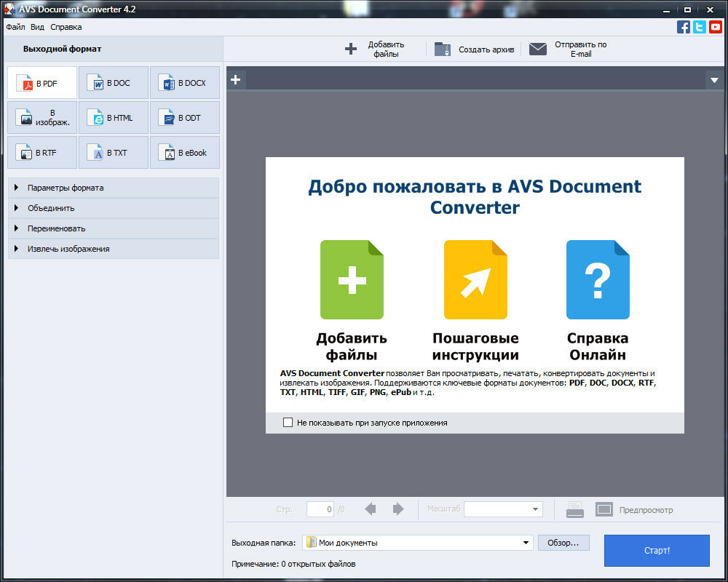The height and width of the screenshot is (582, 728).
Task: Open the Файл menu
Action: 15,27
